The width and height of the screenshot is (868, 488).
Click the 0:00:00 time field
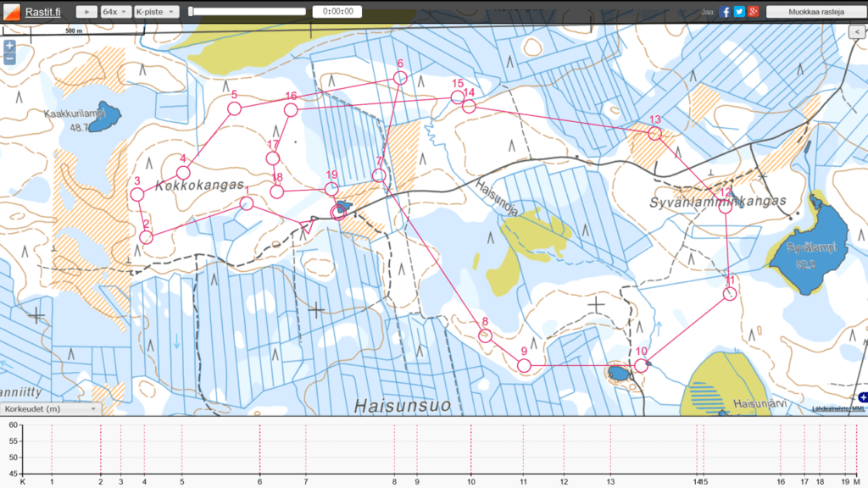337,12
